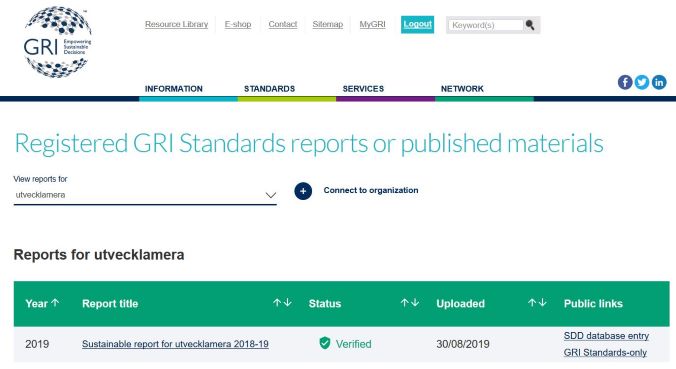The image size is (676, 369).
Task: Click the 2019 year cell
Action: coord(37,344)
